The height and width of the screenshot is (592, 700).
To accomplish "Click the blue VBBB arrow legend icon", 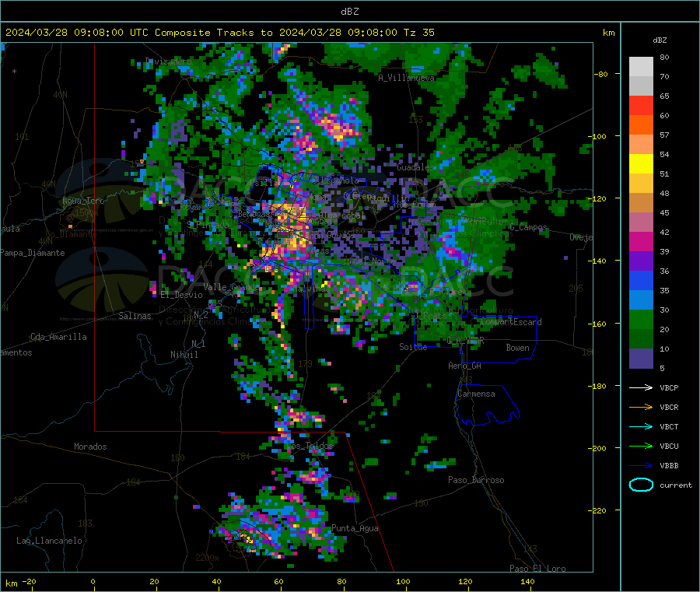I will [x=641, y=466].
